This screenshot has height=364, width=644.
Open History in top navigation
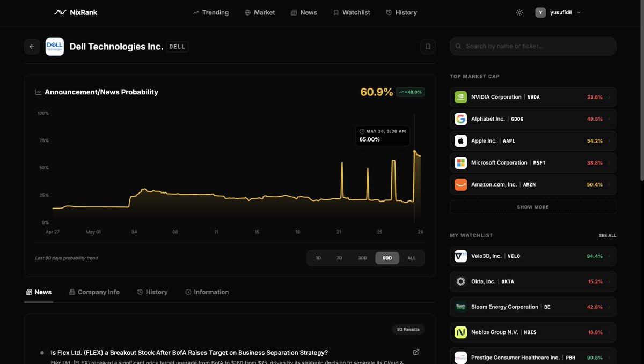tap(401, 12)
